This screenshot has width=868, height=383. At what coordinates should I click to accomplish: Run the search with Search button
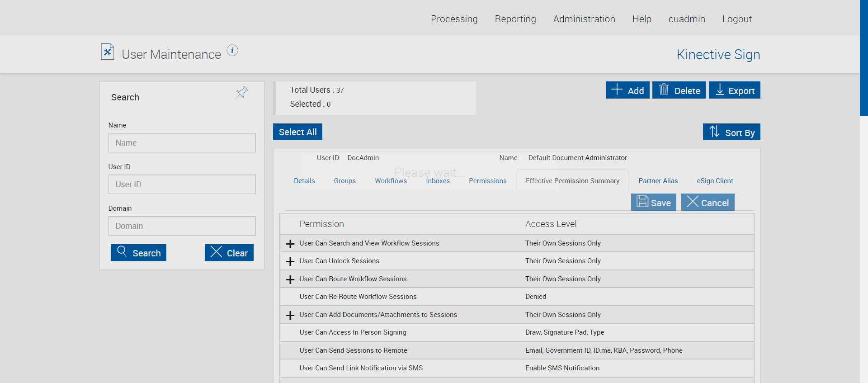138,253
